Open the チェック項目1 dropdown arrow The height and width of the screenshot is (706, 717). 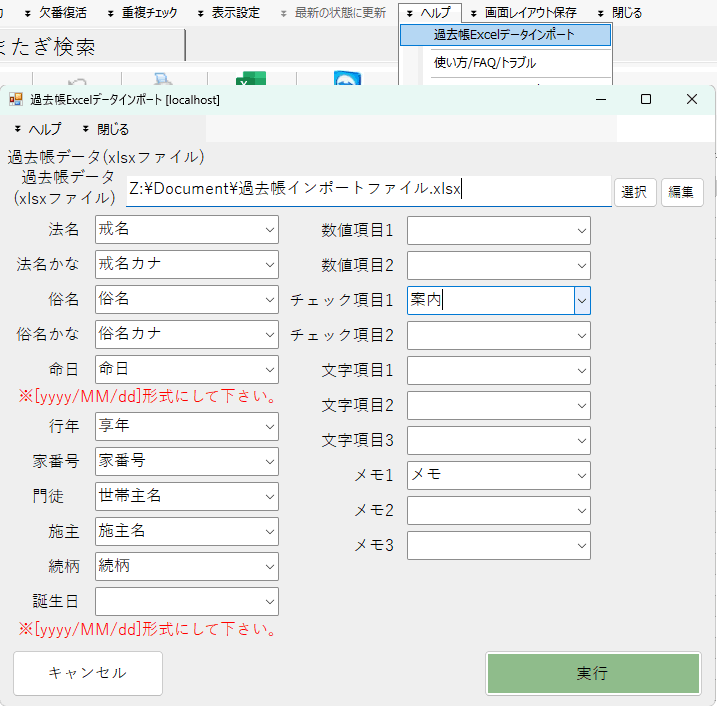[x=581, y=300]
